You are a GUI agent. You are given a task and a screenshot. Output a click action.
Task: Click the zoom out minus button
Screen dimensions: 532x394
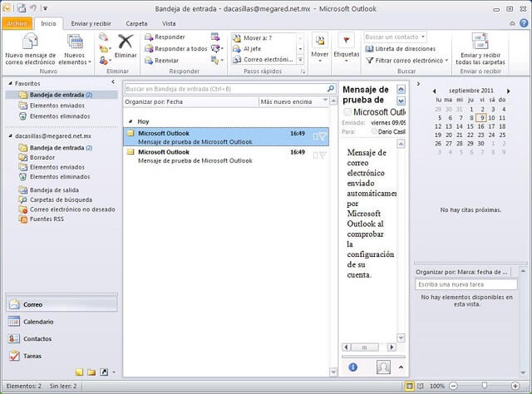453,386
